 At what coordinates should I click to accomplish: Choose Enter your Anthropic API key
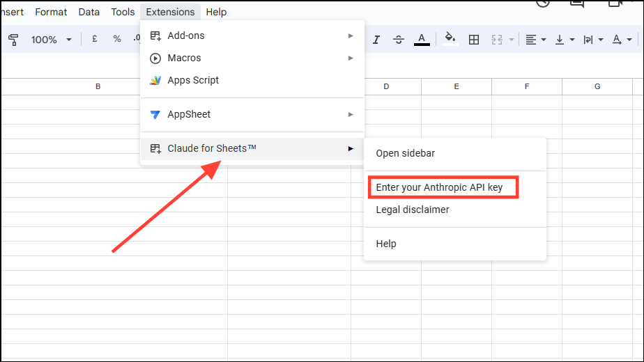[x=455, y=187]
